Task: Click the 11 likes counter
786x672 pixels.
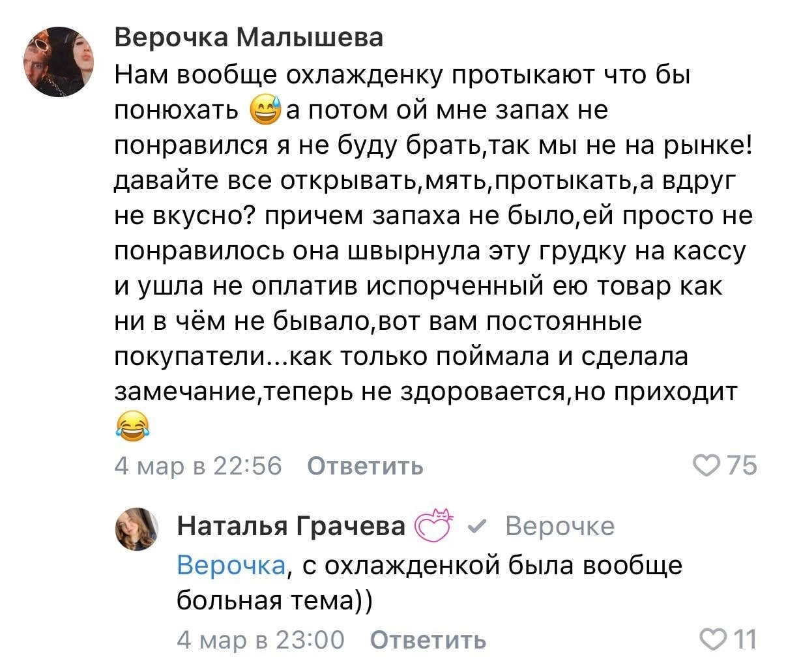Action: [743, 639]
